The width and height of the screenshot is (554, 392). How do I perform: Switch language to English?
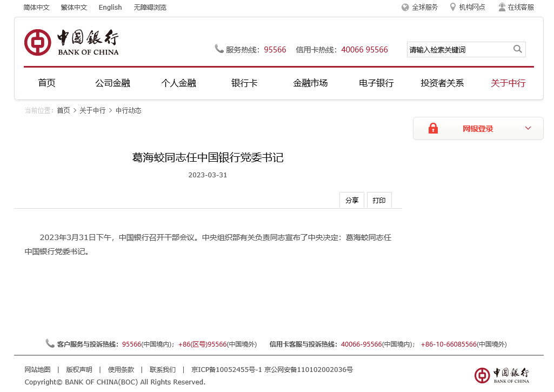coord(110,8)
